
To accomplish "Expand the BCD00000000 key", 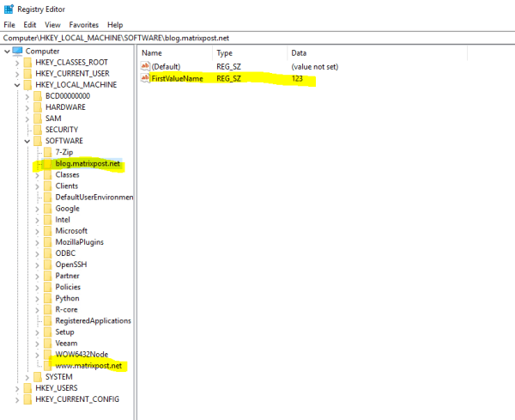I will click(x=27, y=96).
